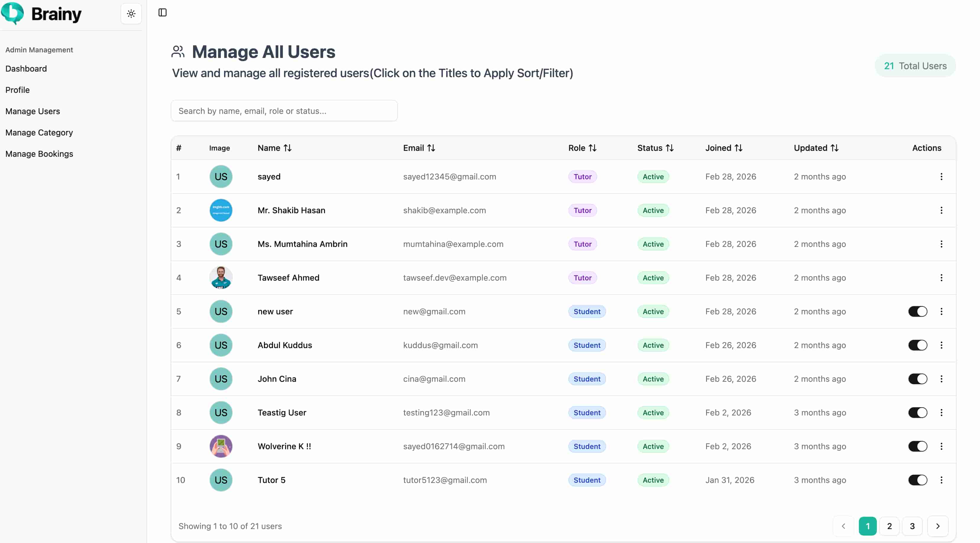This screenshot has width=980, height=543.
Task: Open actions menu for sayed row
Action: [x=941, y=177]
